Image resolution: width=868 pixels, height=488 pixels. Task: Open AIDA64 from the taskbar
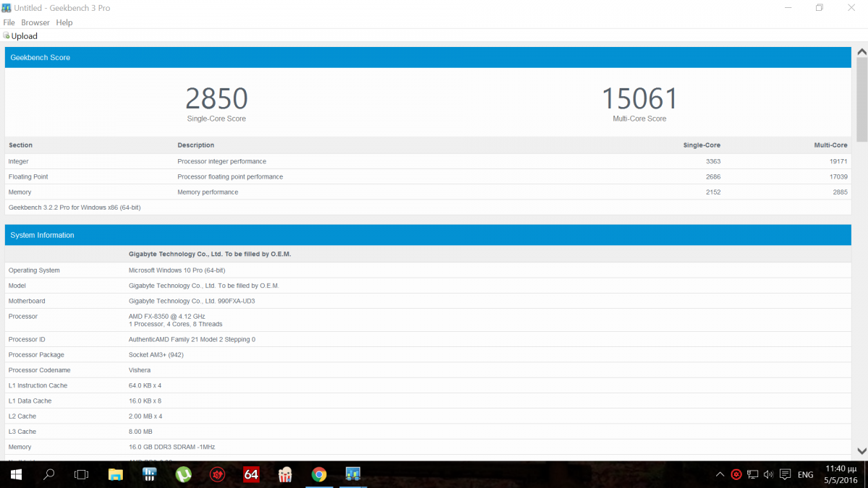click(251, 474)
